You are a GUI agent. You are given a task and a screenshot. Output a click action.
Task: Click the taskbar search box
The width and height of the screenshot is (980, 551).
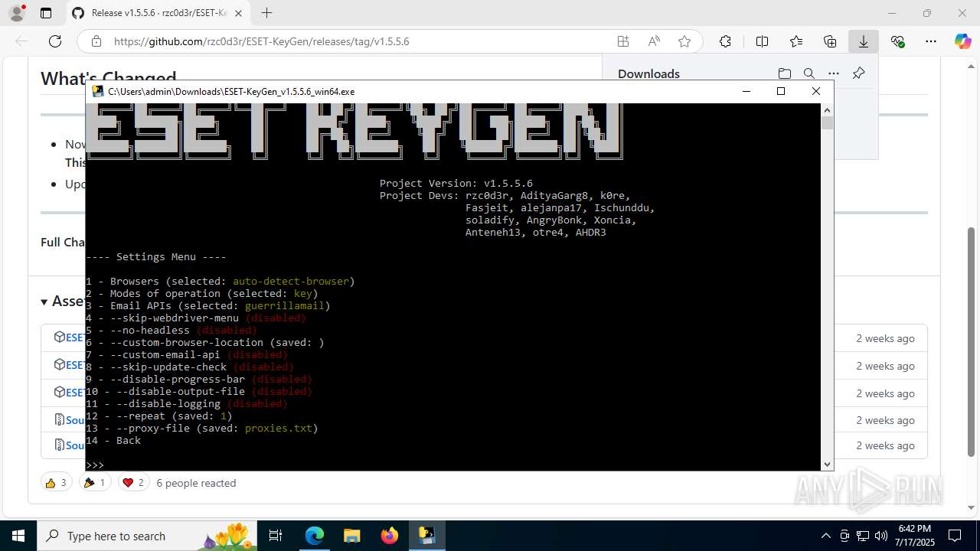pos(147,536)
